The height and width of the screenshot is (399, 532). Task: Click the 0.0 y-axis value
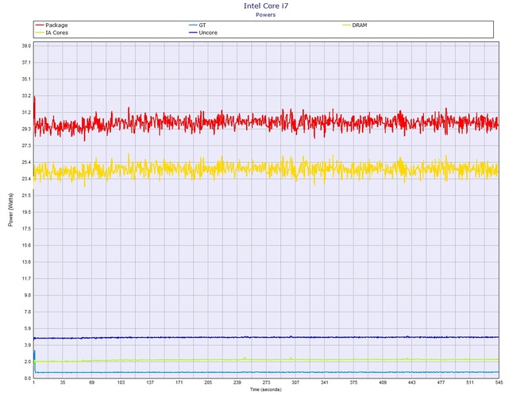click(28, 378)
